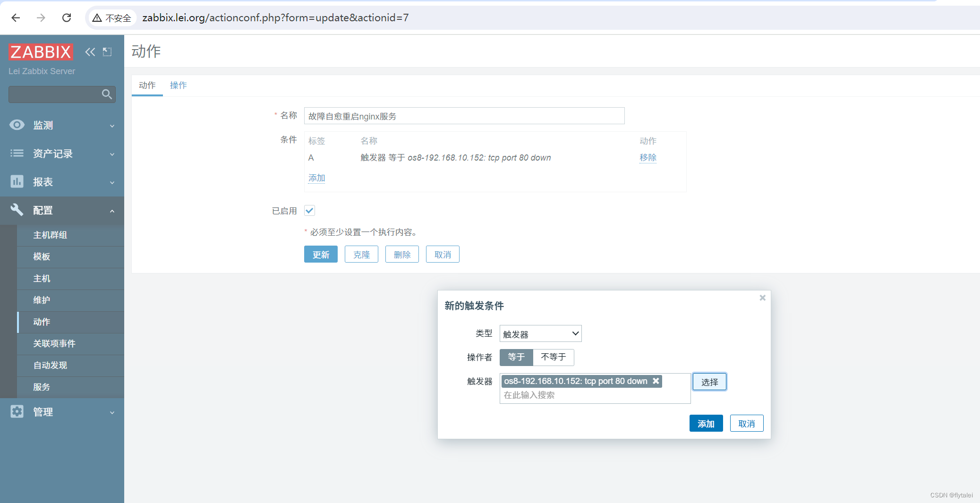Collapse the 配置 menu chevron
The width and height of the screenshot is (980, 503).
coord(112,211)
